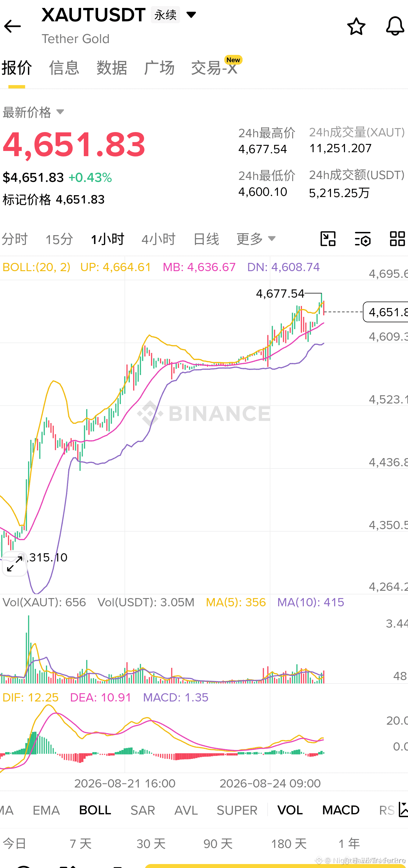Expand chart to fullscreen with arrows icon
The width and height of the screenshot is (408, 868).
coord(15,564)
